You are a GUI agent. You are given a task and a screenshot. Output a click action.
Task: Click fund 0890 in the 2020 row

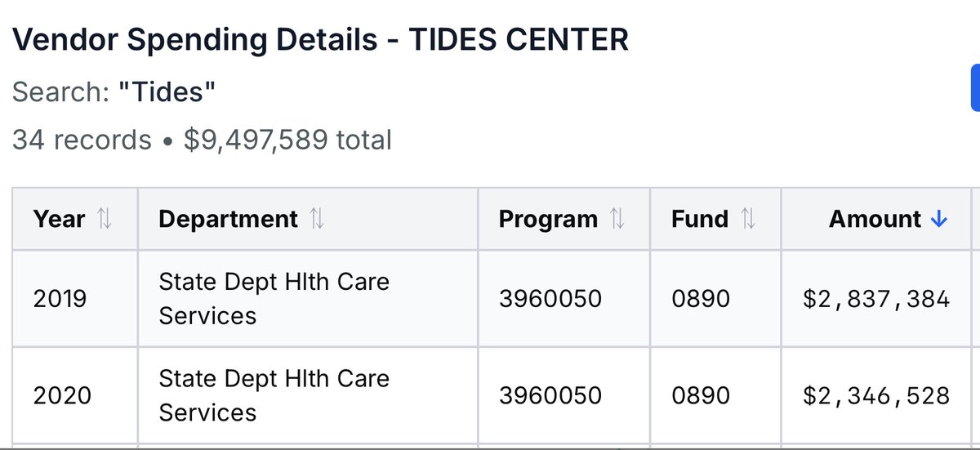700,396
